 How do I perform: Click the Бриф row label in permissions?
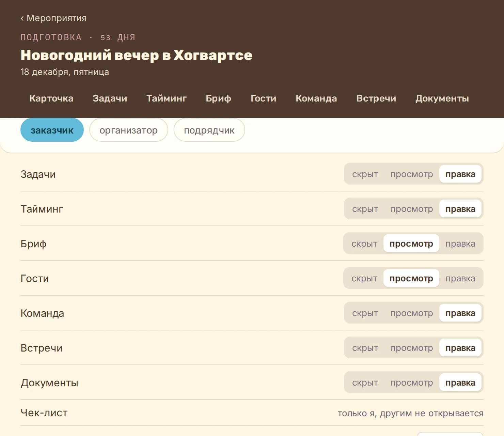[33, 244]
